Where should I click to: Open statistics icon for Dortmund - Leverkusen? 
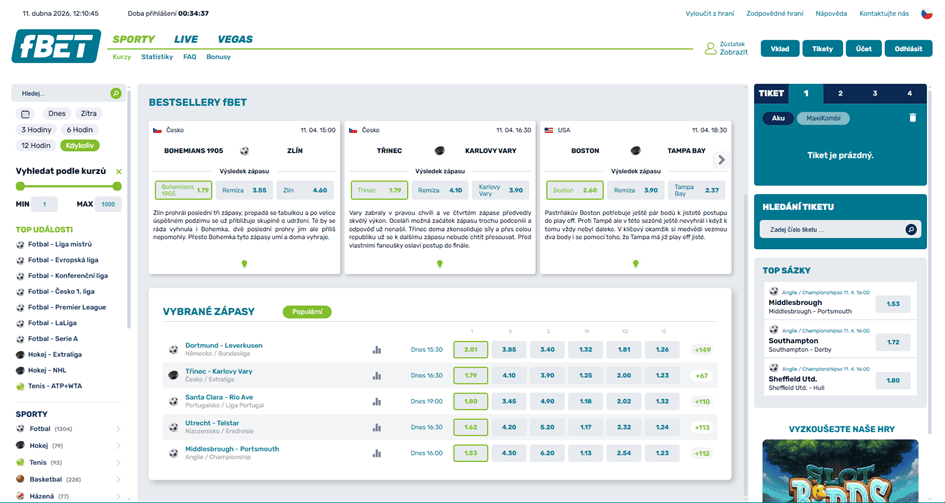[x=377, y=349]
